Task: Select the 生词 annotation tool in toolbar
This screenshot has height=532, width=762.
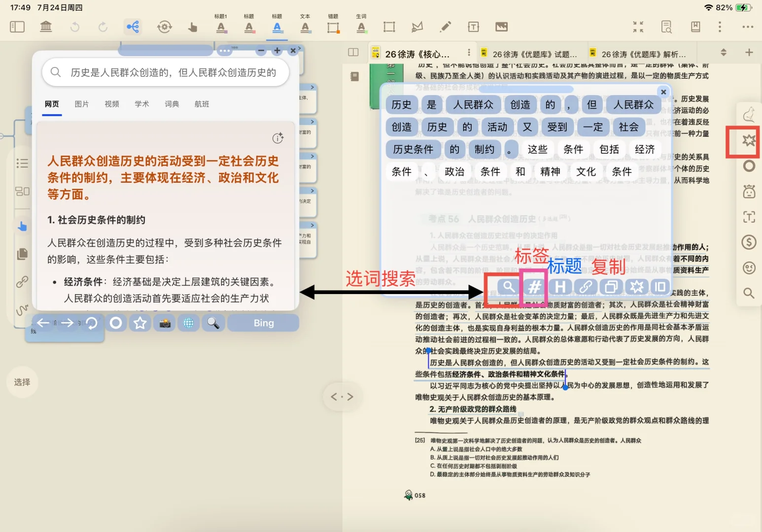Action: click(x=361, y=27)
